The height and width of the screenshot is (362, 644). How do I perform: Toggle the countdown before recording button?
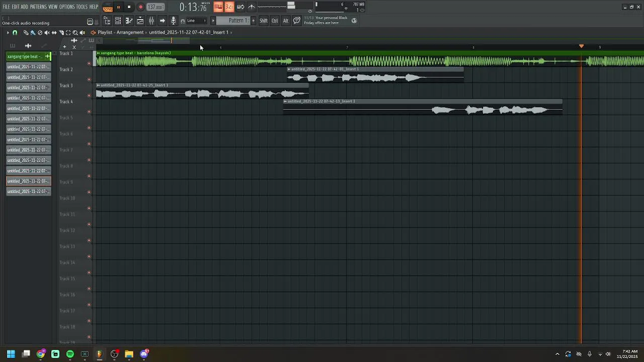(x=229, y=7)
